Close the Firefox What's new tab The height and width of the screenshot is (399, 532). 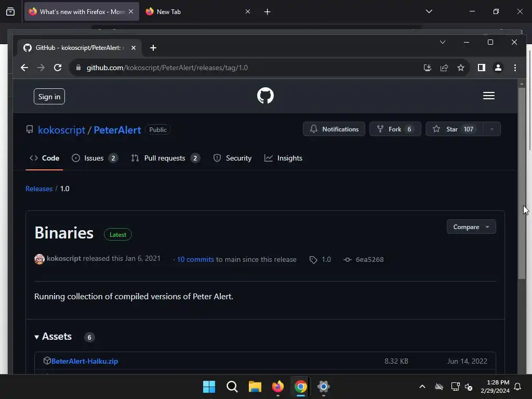(131, 11)
